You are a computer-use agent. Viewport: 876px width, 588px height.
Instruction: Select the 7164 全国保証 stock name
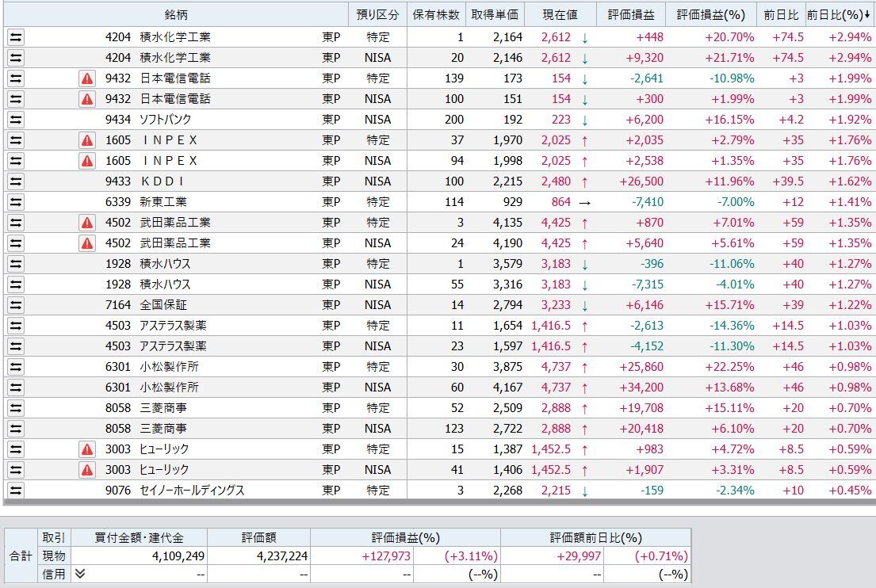click(x=163, y=305)
